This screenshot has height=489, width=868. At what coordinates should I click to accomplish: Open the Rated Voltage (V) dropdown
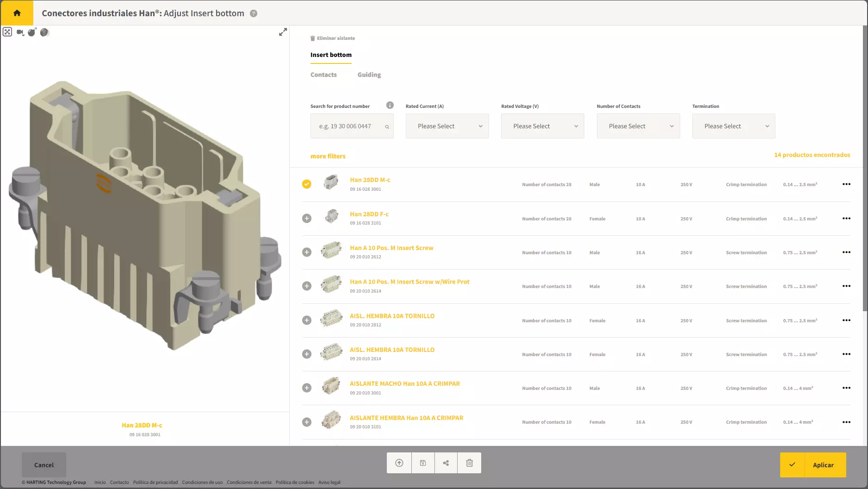click(543, 126)
